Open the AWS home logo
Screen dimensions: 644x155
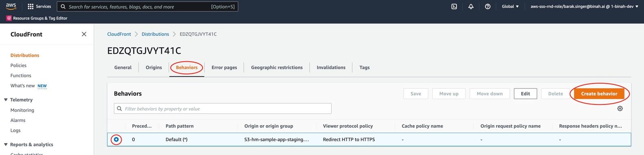pos(11,6)
